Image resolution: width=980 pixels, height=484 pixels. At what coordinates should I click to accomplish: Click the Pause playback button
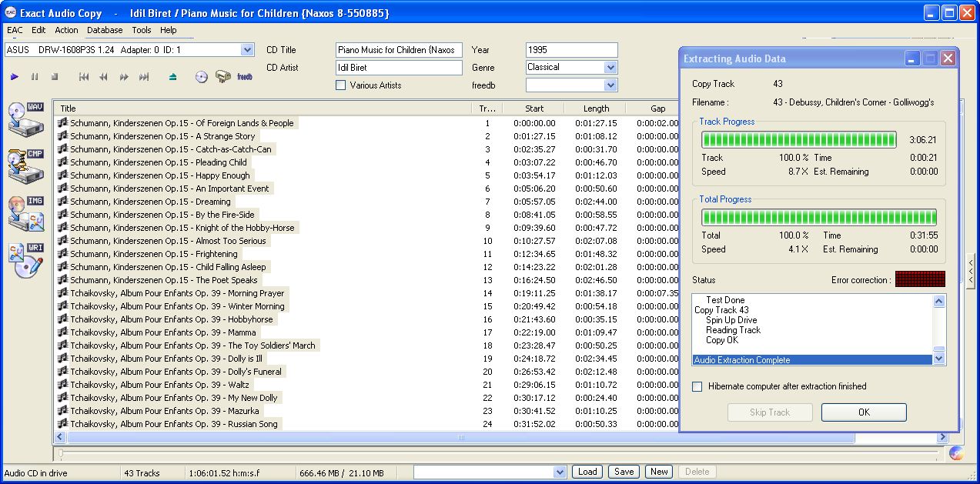tap(35, 77)
